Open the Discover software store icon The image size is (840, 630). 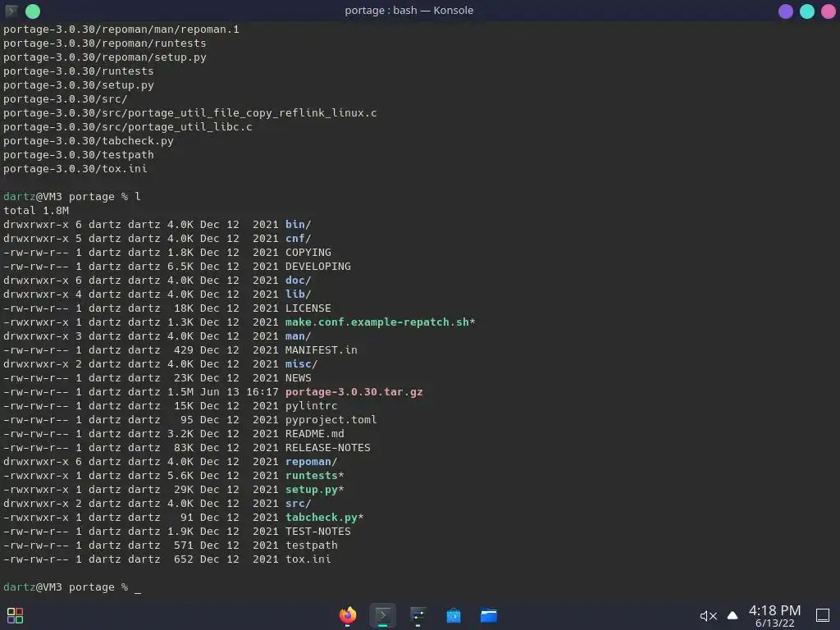453,615
